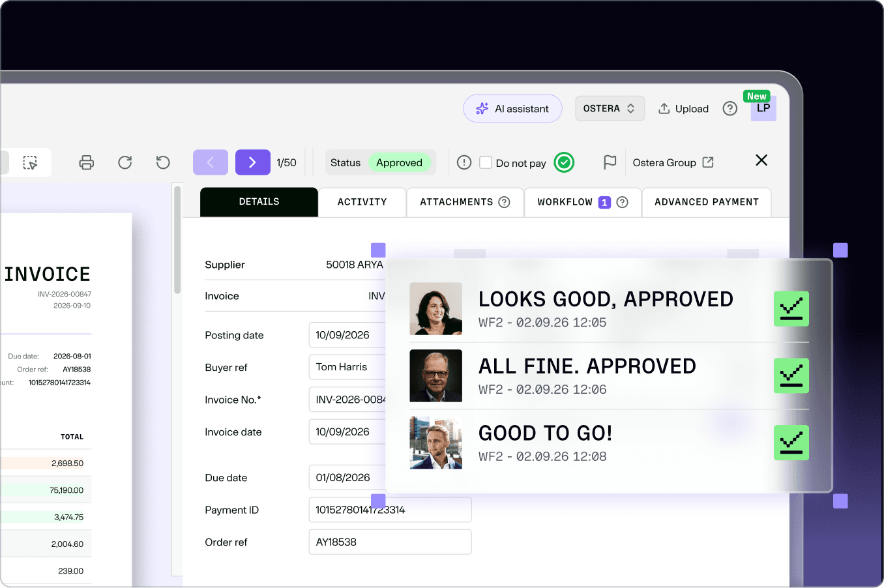Click the Upload button
Screen dimensions: 884x588
[x=683, y=109]
